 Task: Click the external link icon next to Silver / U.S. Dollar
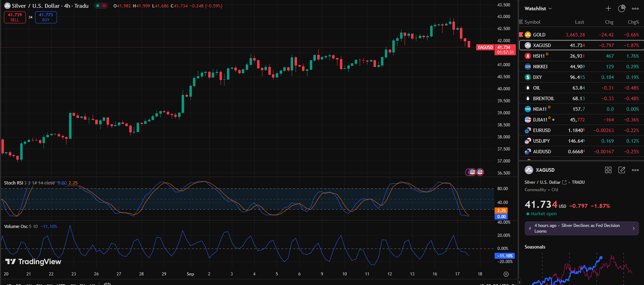click(x=564, y=182)
